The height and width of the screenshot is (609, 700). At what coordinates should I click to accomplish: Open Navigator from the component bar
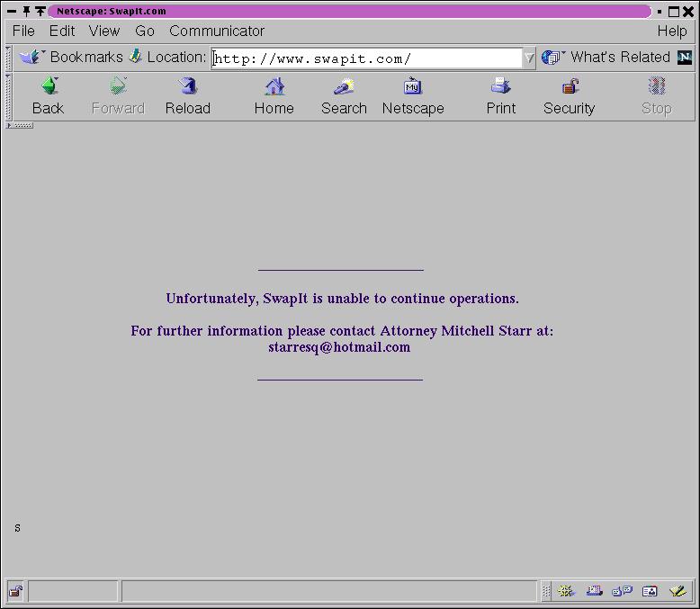(566, 591)
